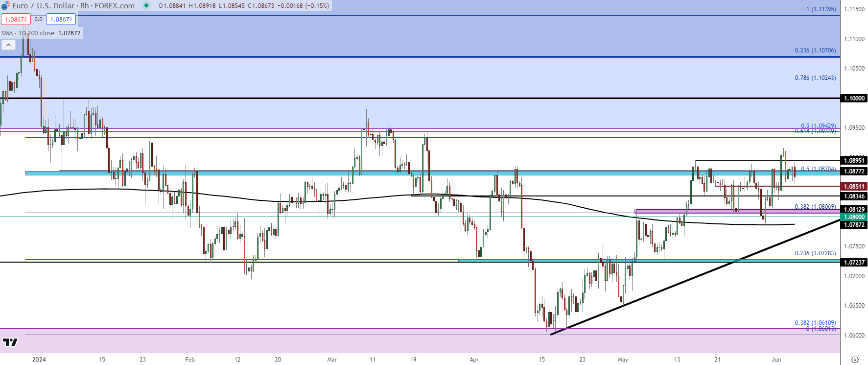
Task: Click the 1.06000 price scale tick
Action: point(854,336)
